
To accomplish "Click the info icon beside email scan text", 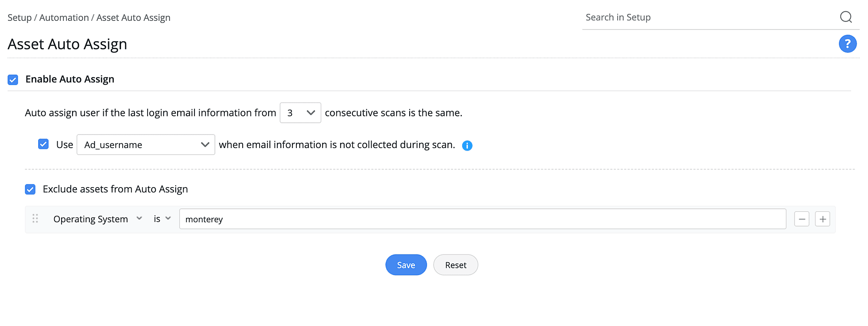I will 467,146.
